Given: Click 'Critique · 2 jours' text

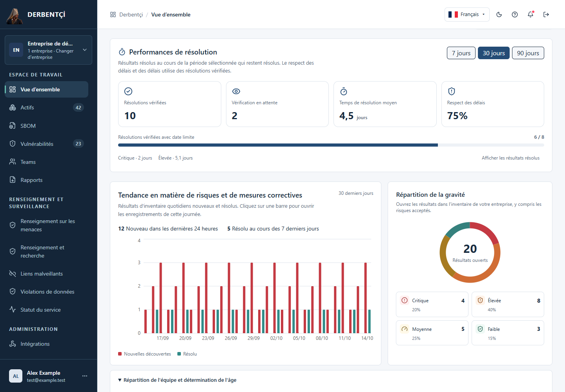Looking at the screenshot, I should tap(135, 158).
